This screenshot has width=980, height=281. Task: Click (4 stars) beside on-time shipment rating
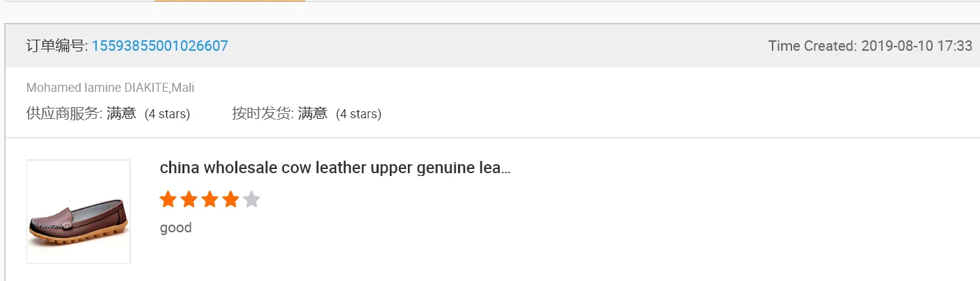click(x=358, y=114)
